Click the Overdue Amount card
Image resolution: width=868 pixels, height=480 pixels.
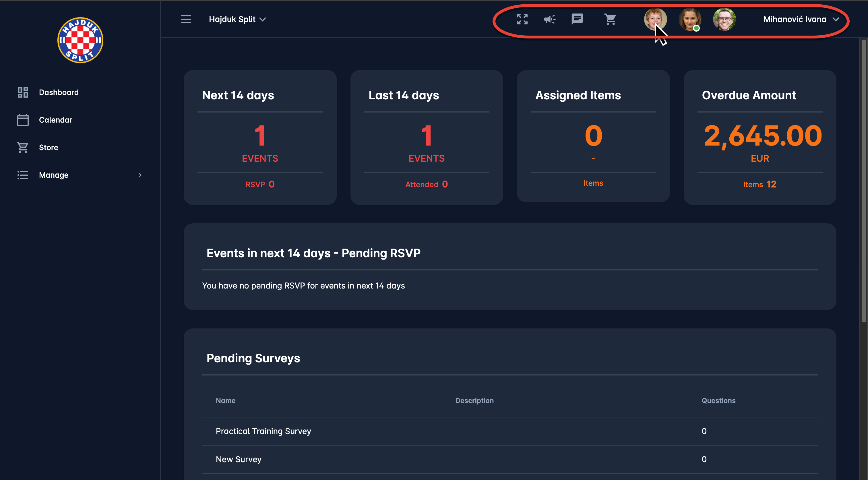coord(759,137)
